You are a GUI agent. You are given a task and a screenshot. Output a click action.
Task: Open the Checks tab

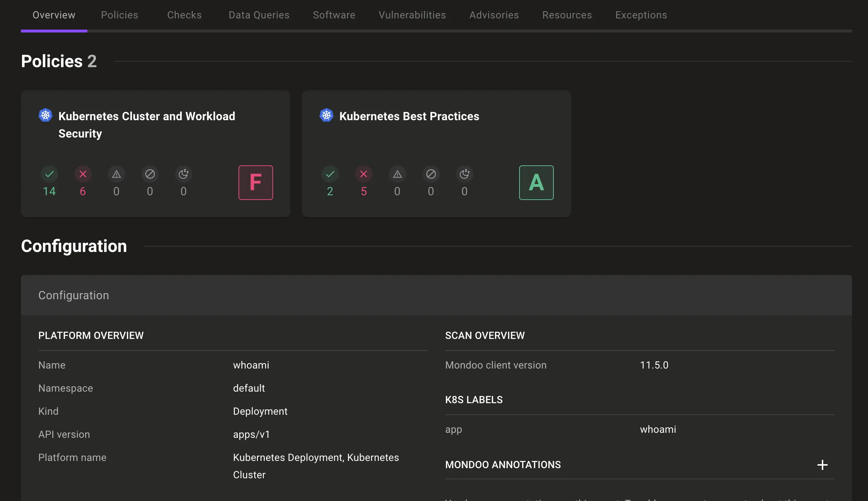pyautogui.click(x=184, y=15)
